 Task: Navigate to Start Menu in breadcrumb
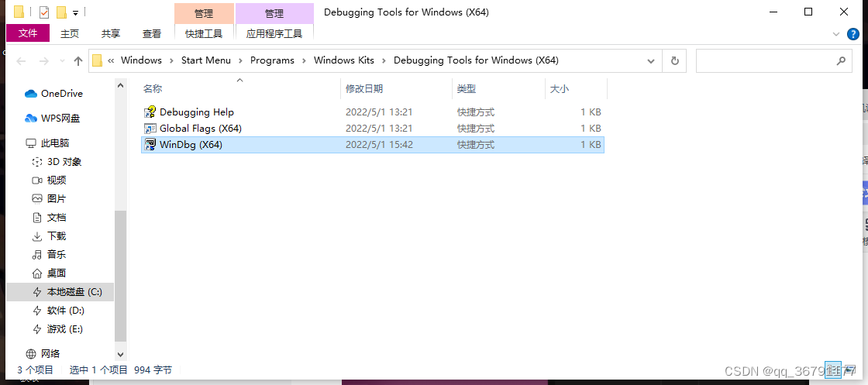coord(206,60)
